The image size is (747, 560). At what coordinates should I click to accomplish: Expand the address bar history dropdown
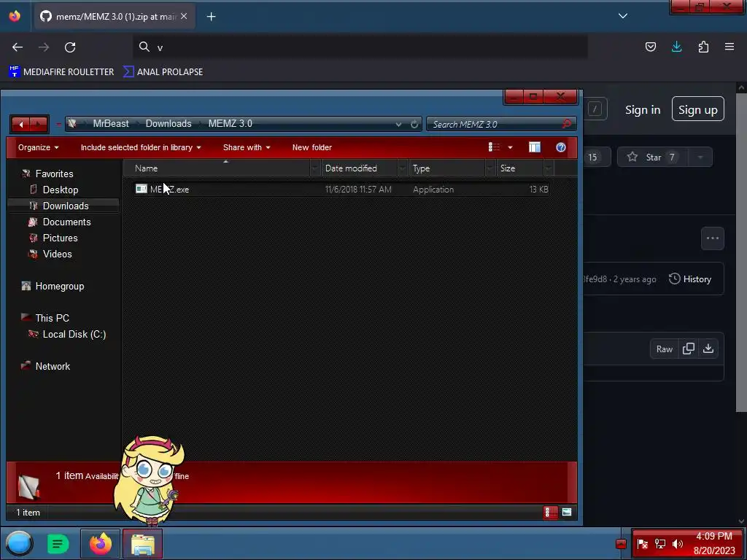pyautogui.click(x=398, y=124)
